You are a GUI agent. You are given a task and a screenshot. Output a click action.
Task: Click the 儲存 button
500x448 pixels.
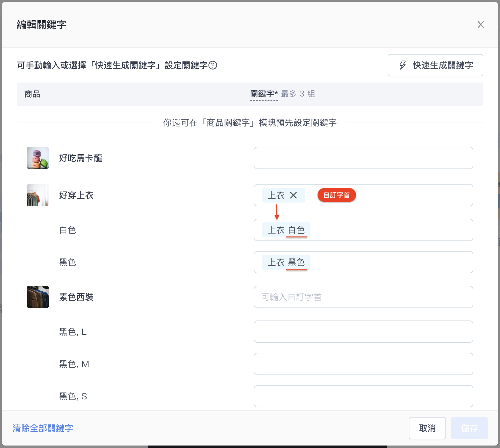click(x=469, y=428)
